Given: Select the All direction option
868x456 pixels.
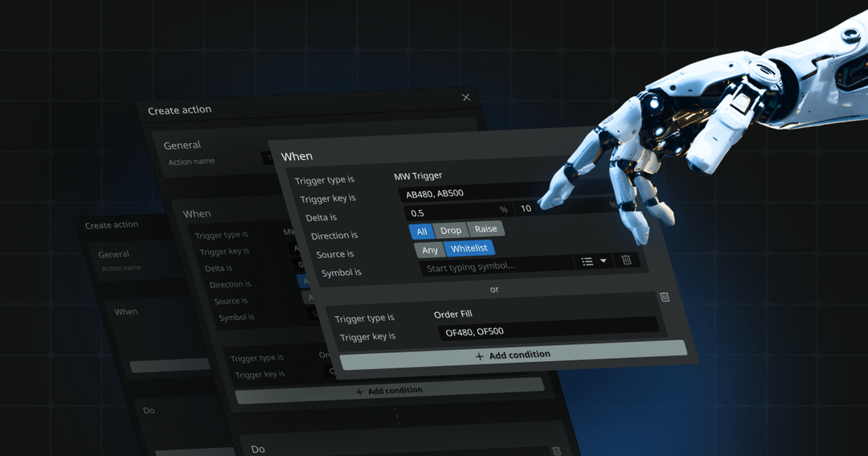Looking at the screenshot, I should click(x=422, y=232).
